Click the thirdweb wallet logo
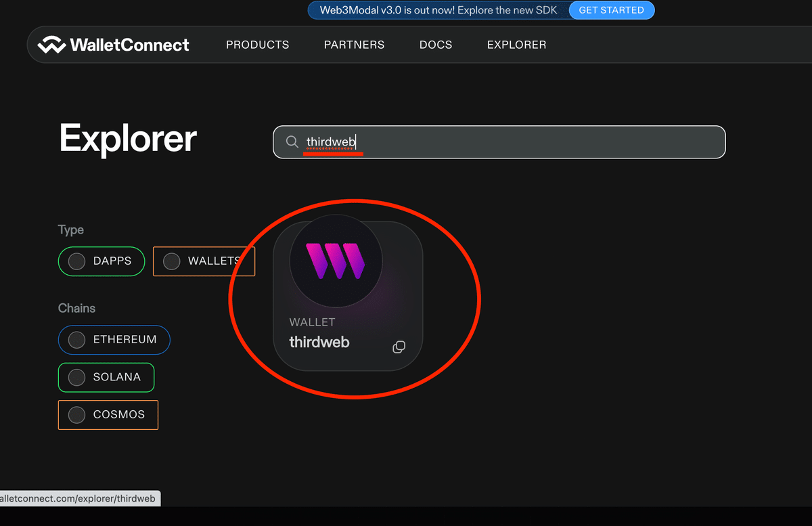 coord(336,261)
